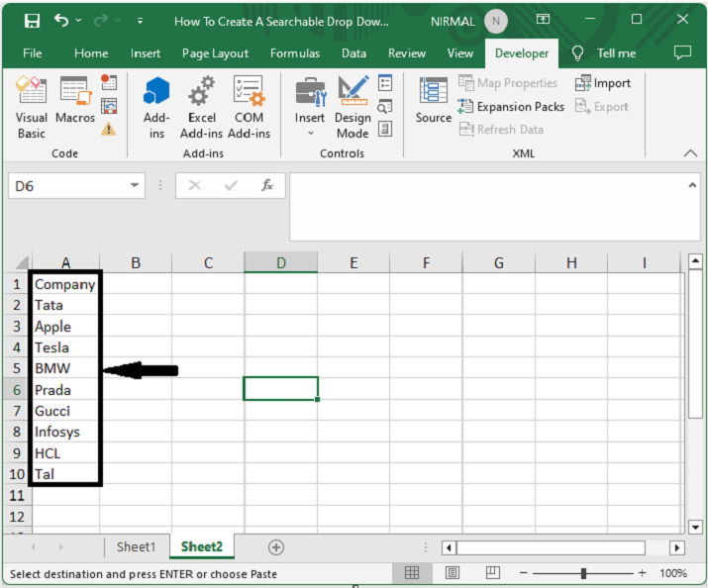The image size is (708, 588).
Task: Click the Record Macro icon
Action: (x=109, y=82)
